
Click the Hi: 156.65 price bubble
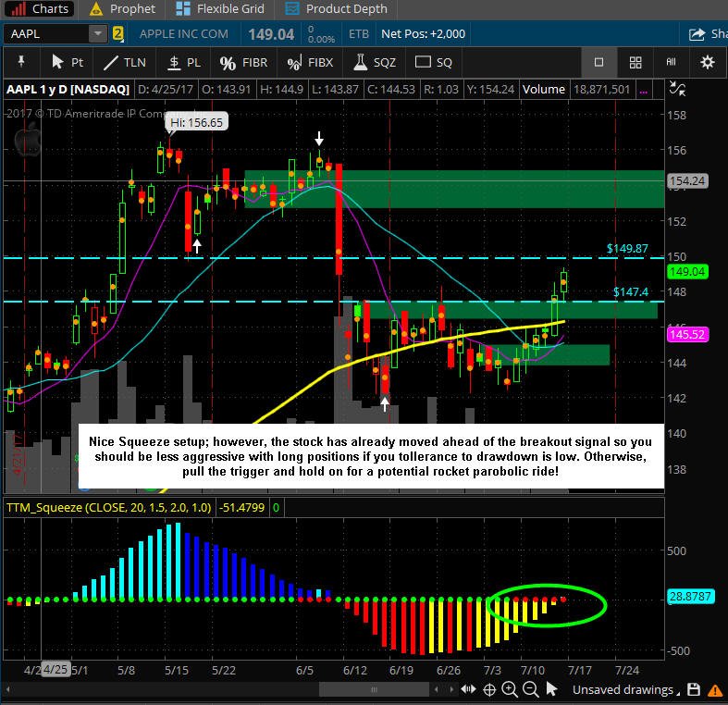click(196, 122)
